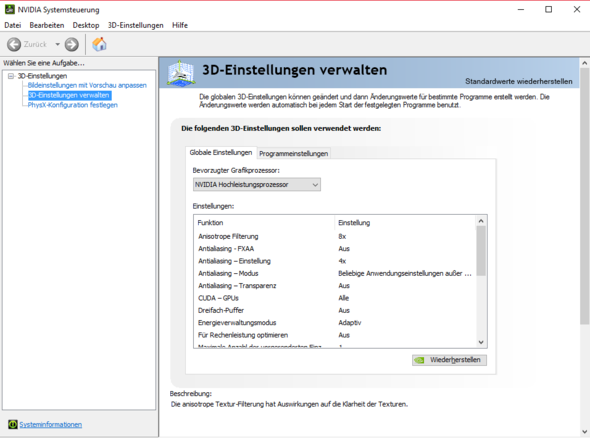Switch to Globale Einstellungen tab

click(x=221, y=152)
